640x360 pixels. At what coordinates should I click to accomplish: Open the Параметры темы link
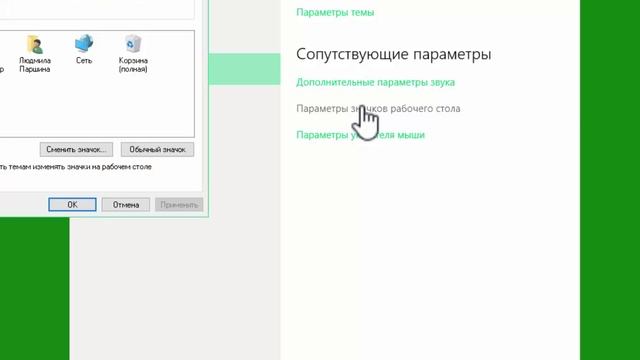point(335,12)
